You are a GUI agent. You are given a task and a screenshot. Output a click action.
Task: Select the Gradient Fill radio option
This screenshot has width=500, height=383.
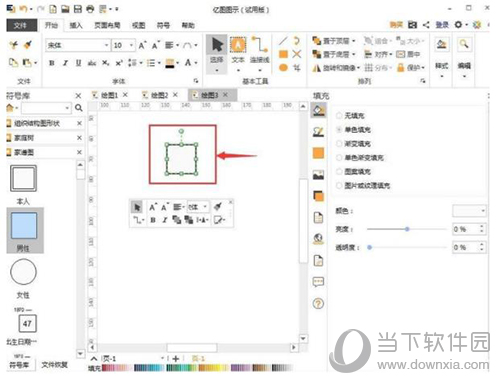[339, 144]
